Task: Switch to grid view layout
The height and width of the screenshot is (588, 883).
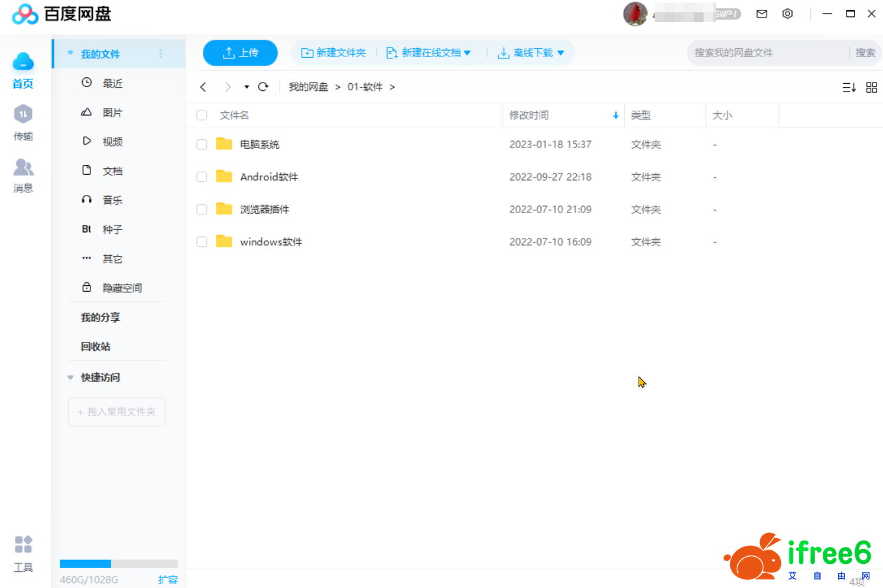Action: 872,87
